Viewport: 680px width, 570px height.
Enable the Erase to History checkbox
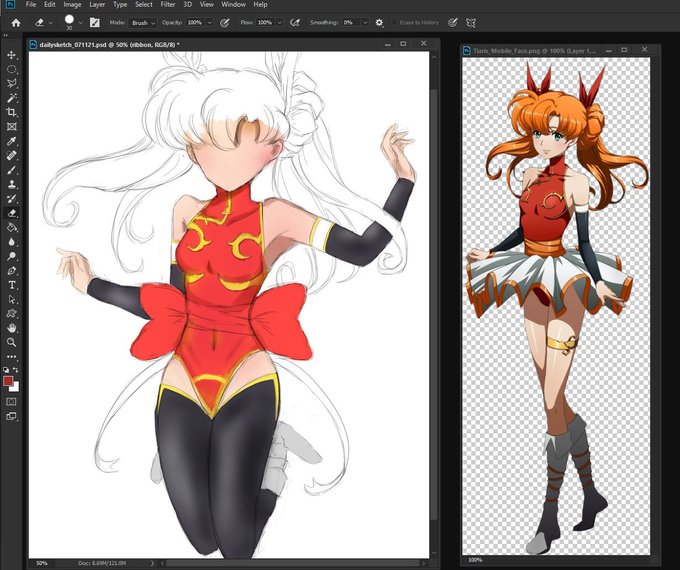click(394, 23)
